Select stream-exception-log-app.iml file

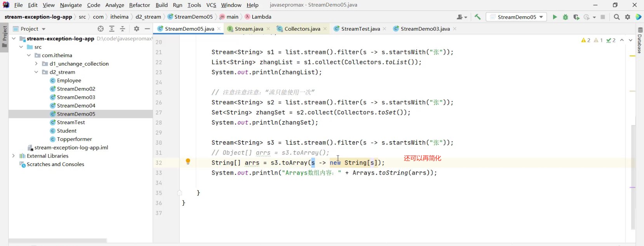71,147
